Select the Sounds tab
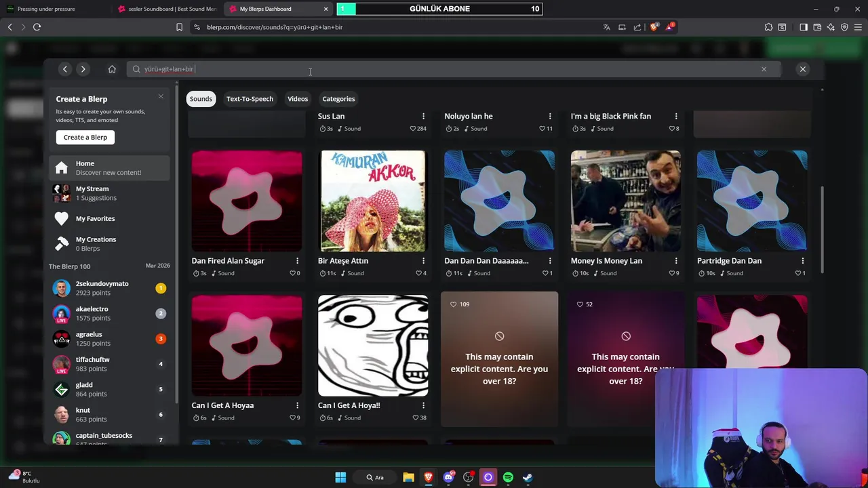 [x=201, y=99]
